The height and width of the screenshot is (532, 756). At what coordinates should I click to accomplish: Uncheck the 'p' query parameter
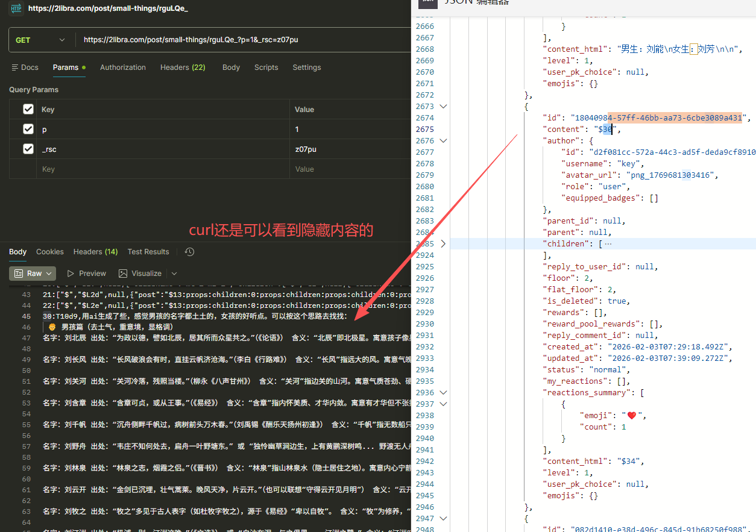tap(28, 129)
